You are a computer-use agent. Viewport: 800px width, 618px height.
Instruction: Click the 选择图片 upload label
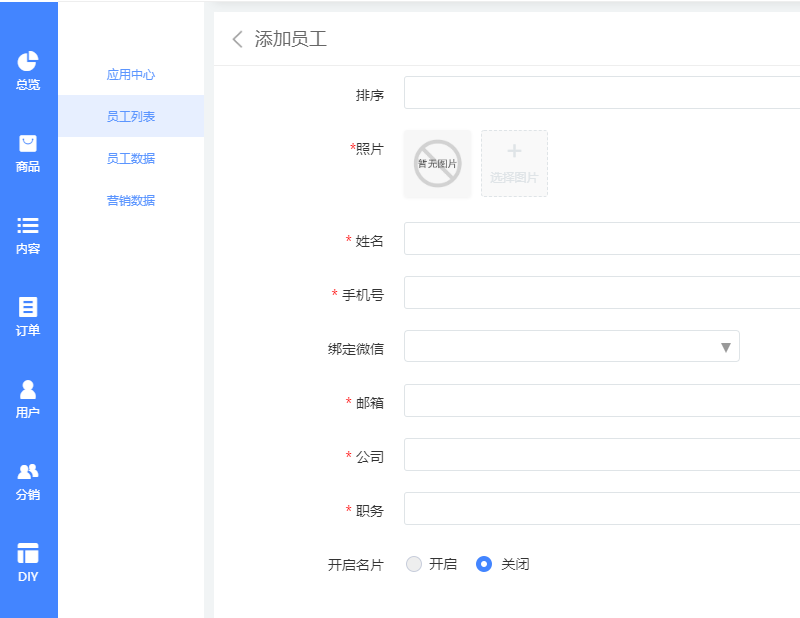[514, 177]
